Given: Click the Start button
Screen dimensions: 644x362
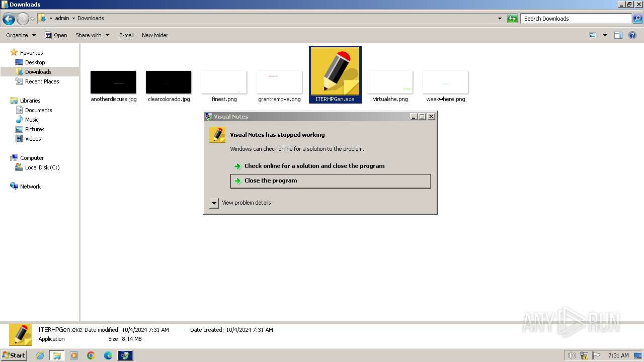Looking at the screenshot, I should [x=14, y=355].
